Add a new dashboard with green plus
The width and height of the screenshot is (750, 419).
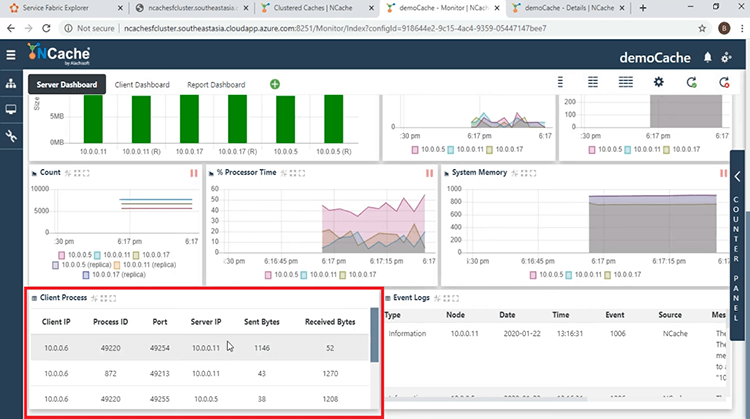275,84
